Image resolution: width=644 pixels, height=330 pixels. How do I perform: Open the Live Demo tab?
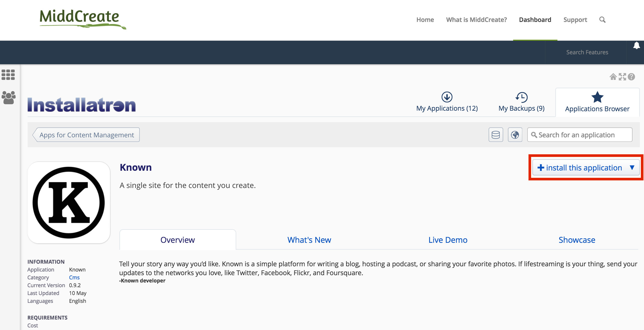(x=448, y=240)
